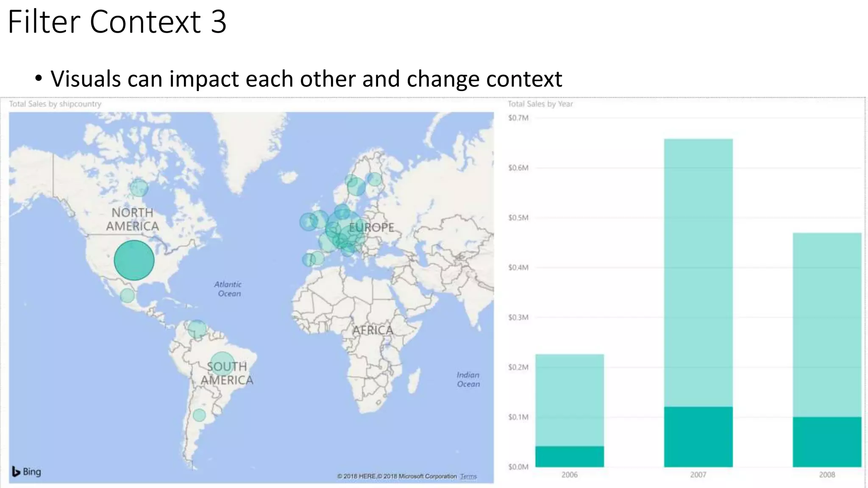Select the 2008 dark highlighted bar segment

[x=826, y=442]
